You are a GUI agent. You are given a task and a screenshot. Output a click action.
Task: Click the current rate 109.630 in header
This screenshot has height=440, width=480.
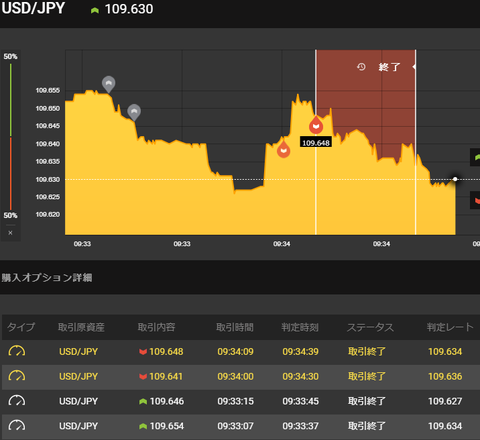(x=129, y=9)
